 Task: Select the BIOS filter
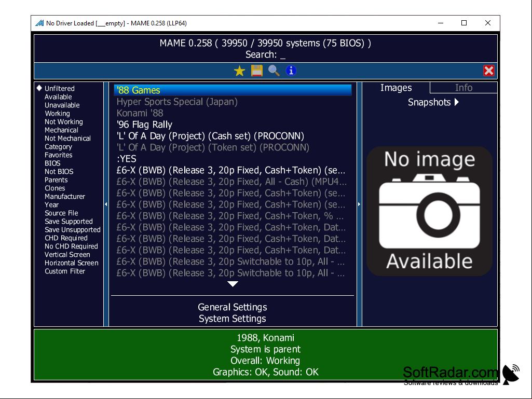52,163
